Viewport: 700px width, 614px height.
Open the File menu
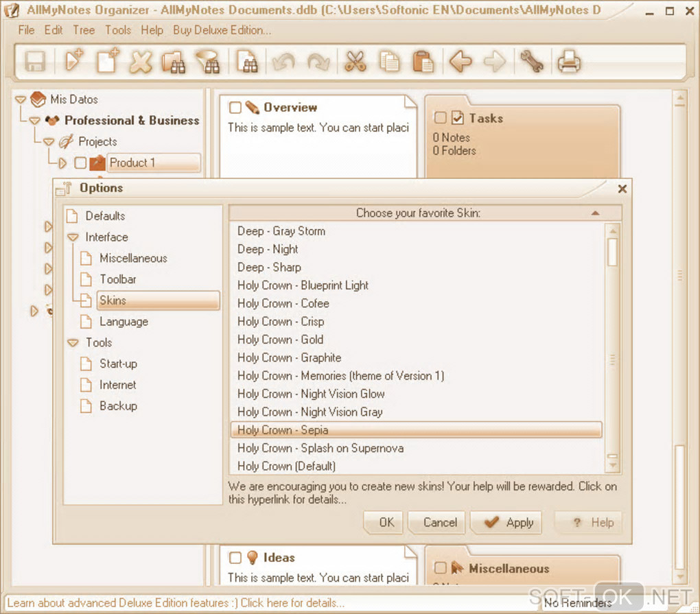coord(26,30)
